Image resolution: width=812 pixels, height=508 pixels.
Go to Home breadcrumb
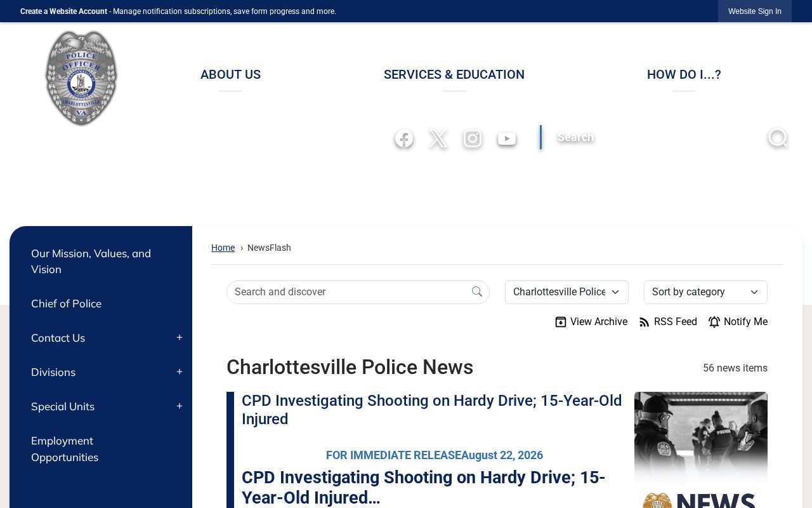pos(223,248)
